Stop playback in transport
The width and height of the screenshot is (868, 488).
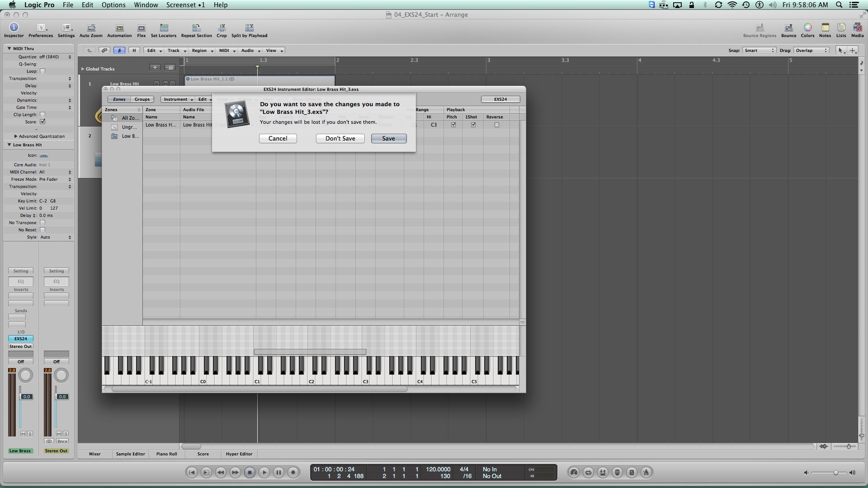(x=250, y=473)
